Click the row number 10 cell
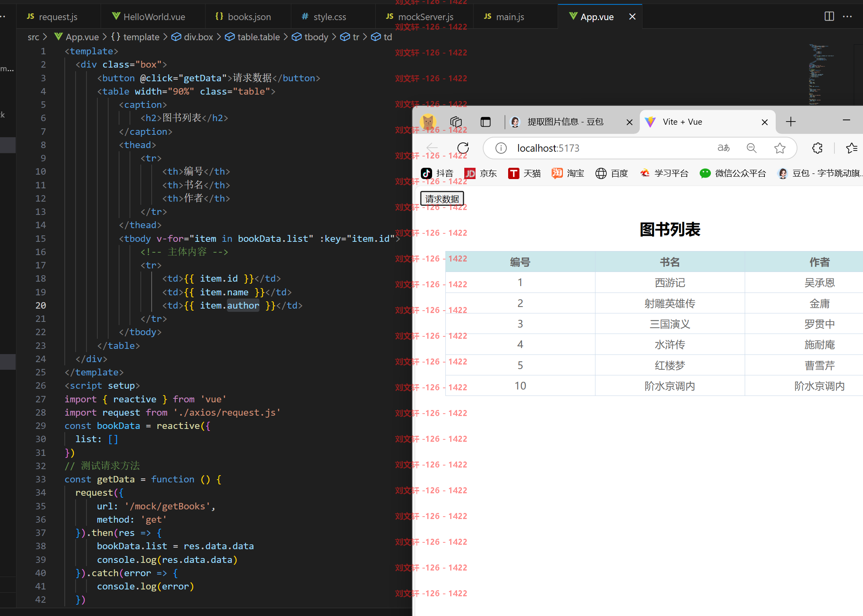The image size is (863, 616). click(x=520, y=386)
